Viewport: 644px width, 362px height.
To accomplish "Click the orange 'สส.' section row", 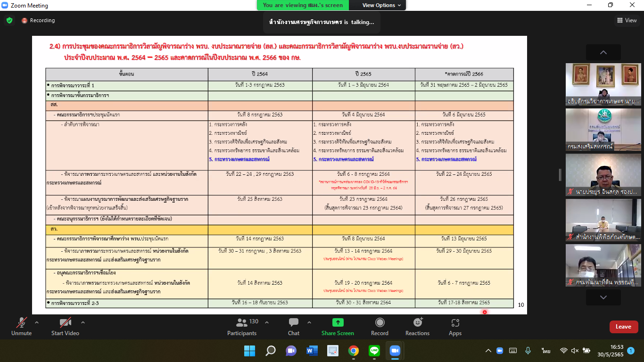I will tap(280, 106).
